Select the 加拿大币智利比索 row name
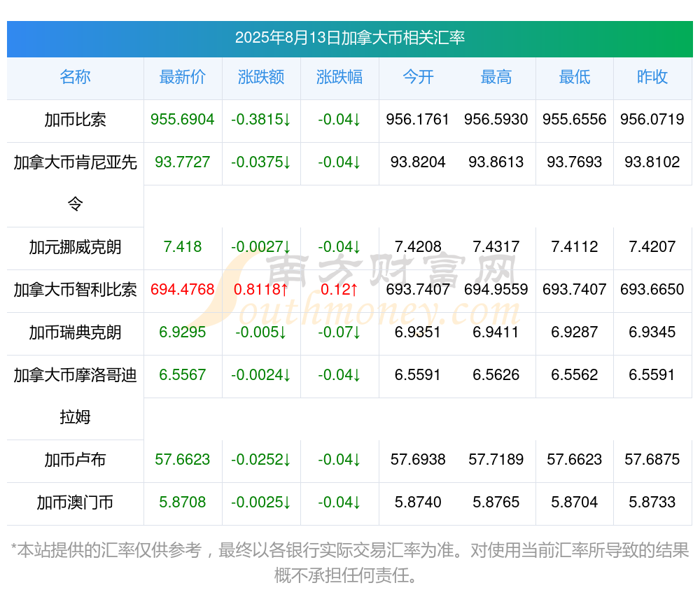This screenshot has height=597, width=700. click(x=75, y=290)
